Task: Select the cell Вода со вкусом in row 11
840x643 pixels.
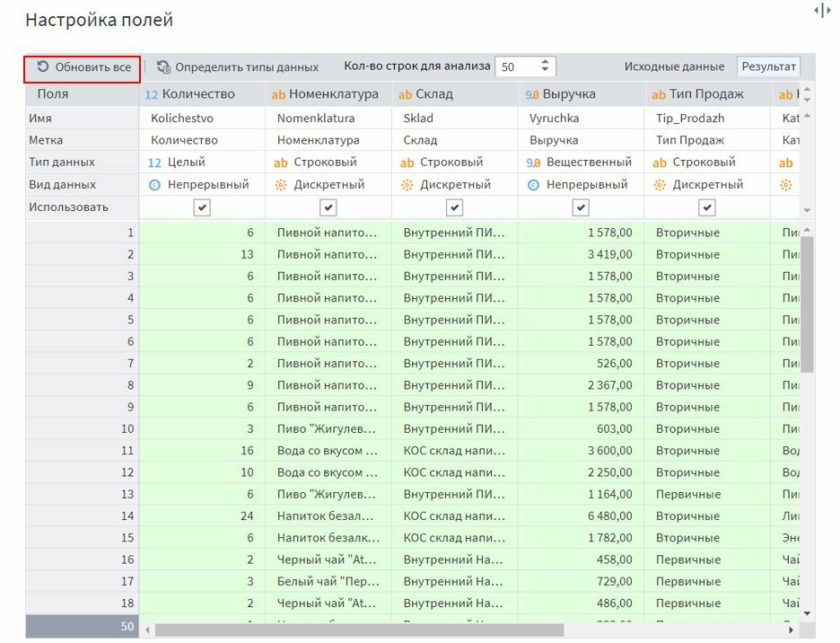Action: (328, 451)
